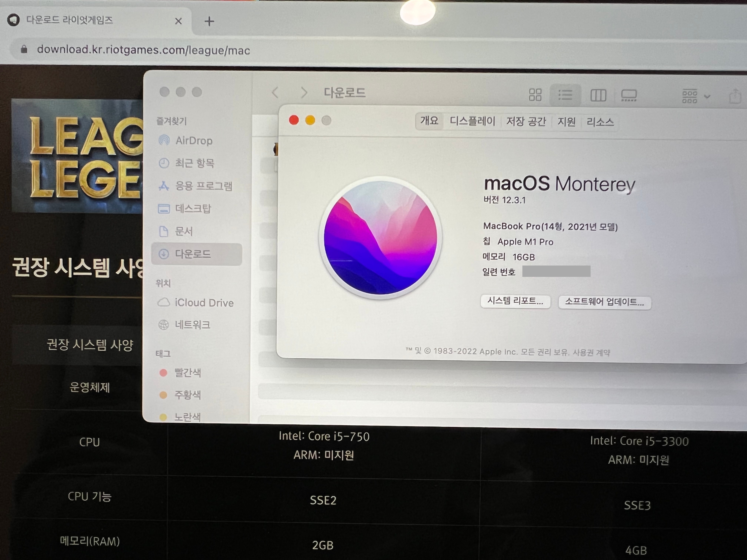Select the 다운로드 라이엇게임즈 tab
The width and height of the screenshot is (747, 560).
click(96, 20)
